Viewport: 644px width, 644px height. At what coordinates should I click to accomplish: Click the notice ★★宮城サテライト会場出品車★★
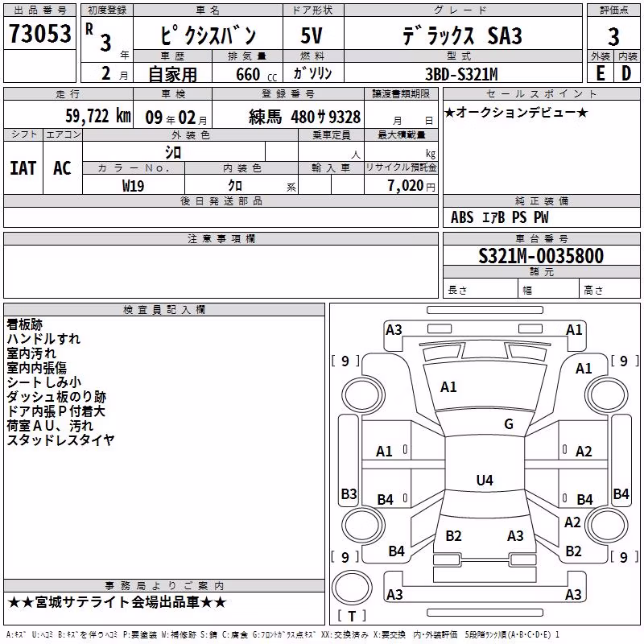pos(117,602)
